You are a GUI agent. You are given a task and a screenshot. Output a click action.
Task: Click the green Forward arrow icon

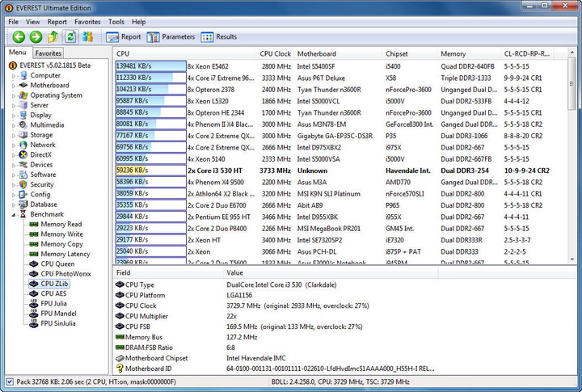(36, 36)
